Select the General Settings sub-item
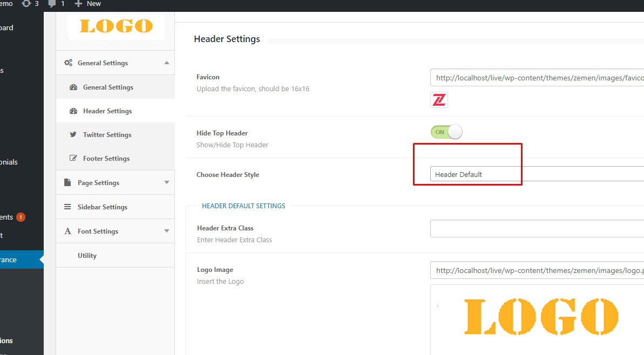The image size is (644, 355). tap(108, 87)
